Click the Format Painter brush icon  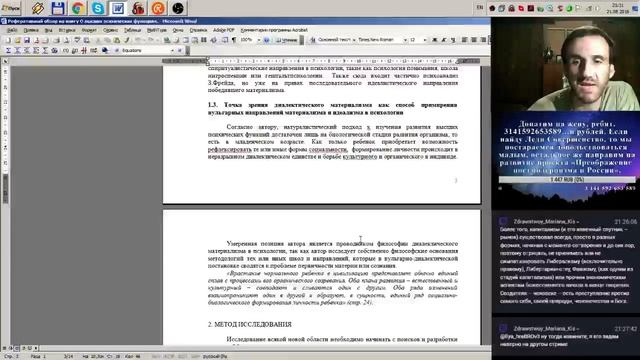[x=127, y=40]
